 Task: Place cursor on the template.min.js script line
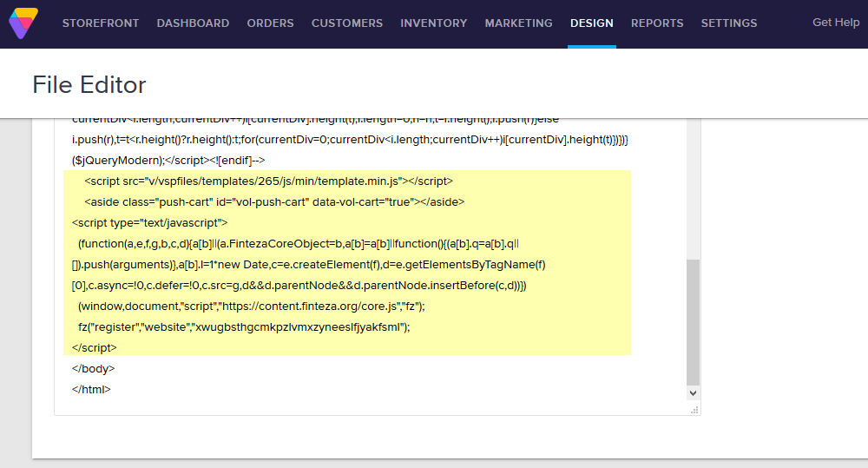point(268,181)
